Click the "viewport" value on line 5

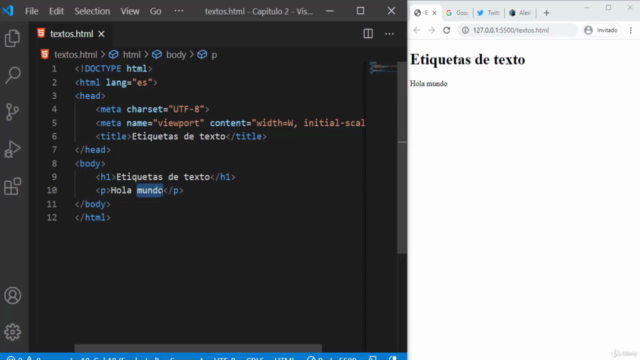(x=178, y=123)
